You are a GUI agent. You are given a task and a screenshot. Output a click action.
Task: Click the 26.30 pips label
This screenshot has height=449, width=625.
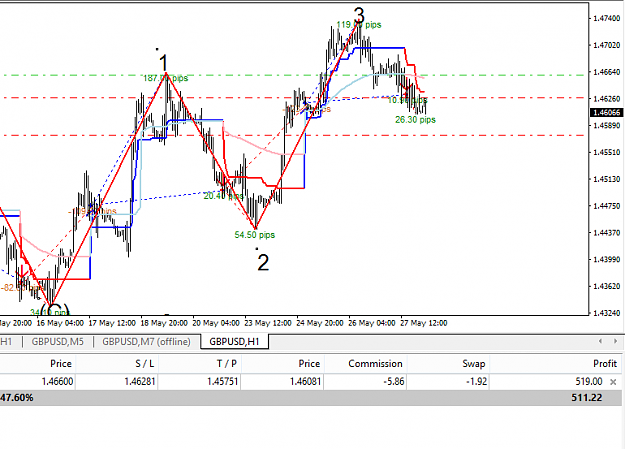415,120
